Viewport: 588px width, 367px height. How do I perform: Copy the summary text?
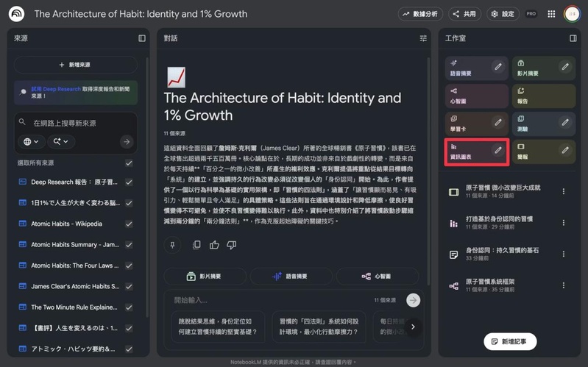coord(196,245)
